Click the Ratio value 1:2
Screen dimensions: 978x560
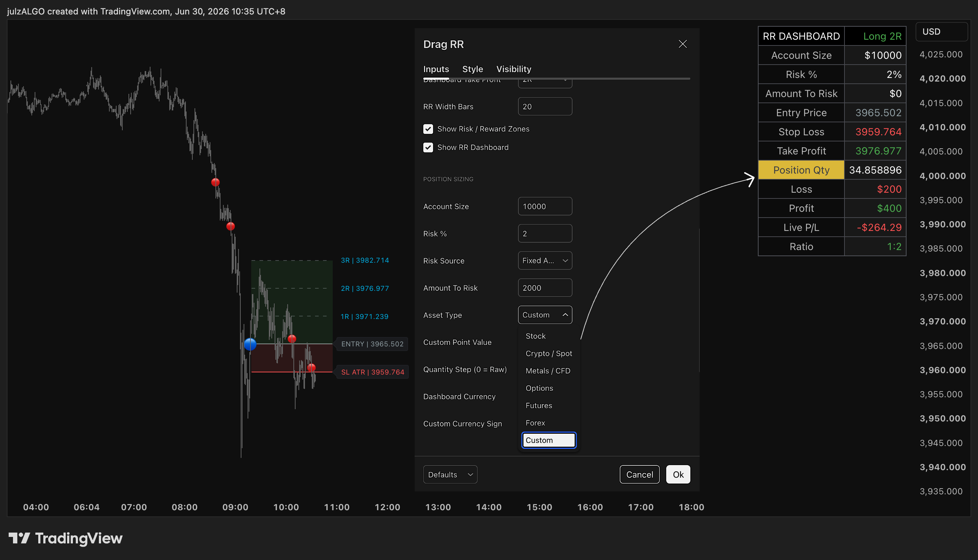(x=894, y=246)
